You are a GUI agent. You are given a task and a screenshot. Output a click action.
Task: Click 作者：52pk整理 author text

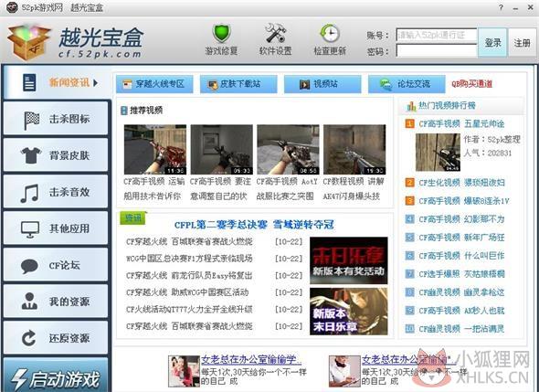491,140
